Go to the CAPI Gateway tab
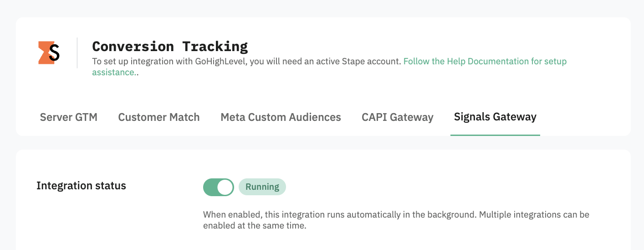The width and height of the screenshot is (644, 250). coord(398,117)
